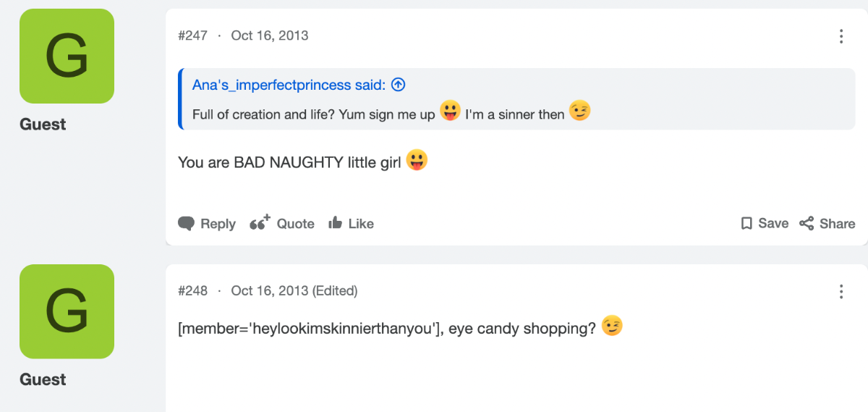
Task: Quote post #247 using the Quote button
Action: point(281,223)
